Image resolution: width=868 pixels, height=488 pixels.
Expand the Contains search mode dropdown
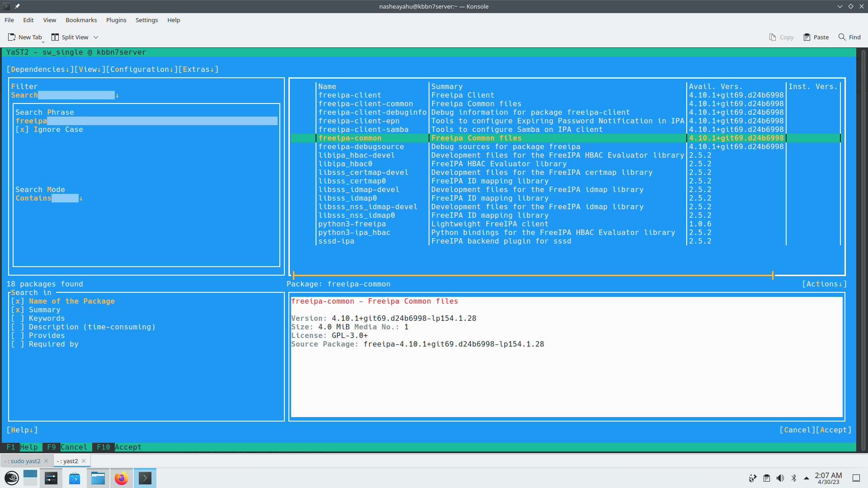tap(49, 198)
